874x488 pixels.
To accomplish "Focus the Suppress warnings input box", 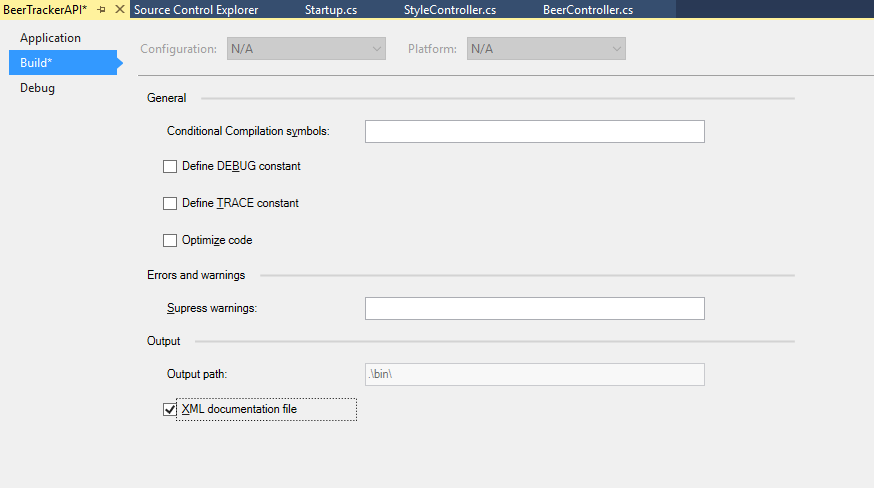I will [534, 309].
